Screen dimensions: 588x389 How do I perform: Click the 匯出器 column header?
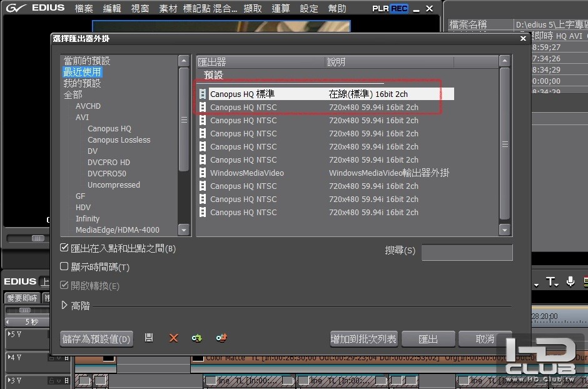(x=261, y=62)
